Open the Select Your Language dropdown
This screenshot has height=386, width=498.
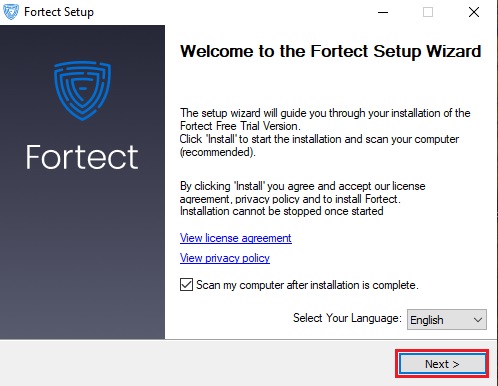[447, 320]
